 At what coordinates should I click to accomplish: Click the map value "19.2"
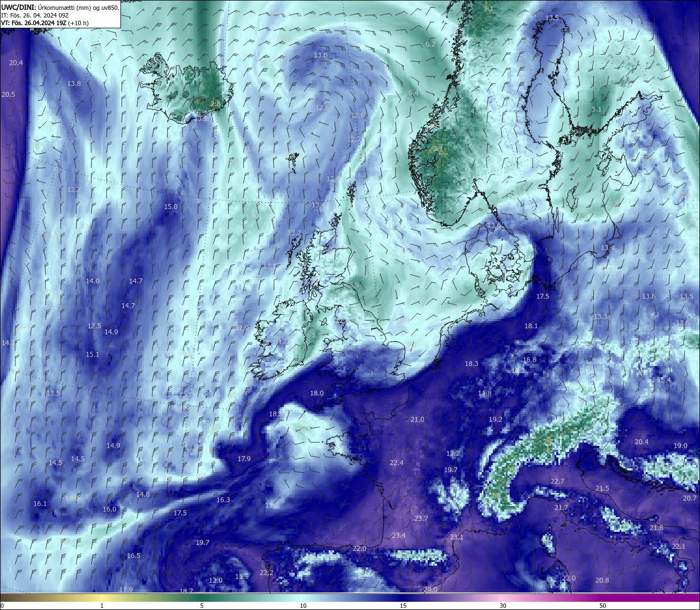pos(495,420)
